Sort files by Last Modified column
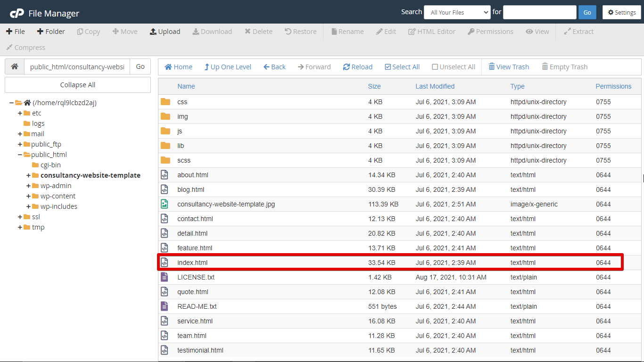This screenshot has height=362, width=644. pos(435,86)
